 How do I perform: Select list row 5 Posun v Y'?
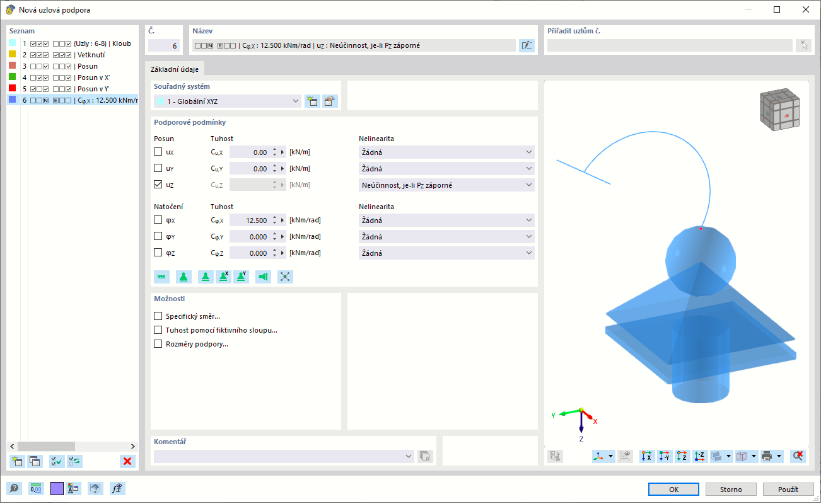click(x=73, y=89)
